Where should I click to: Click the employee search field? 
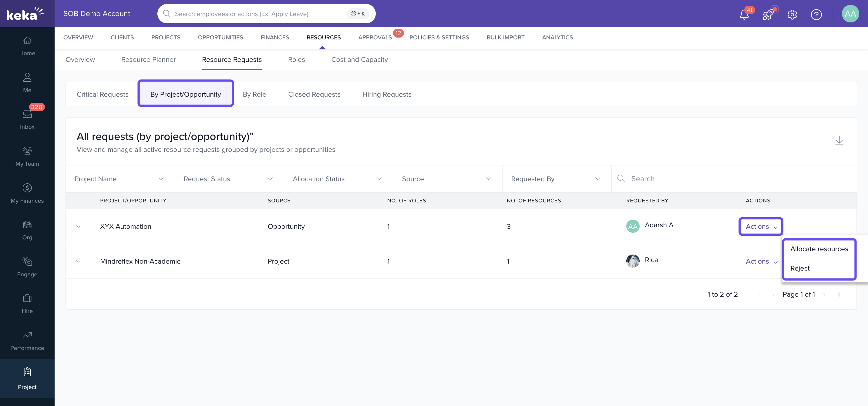tap(259, 14)
